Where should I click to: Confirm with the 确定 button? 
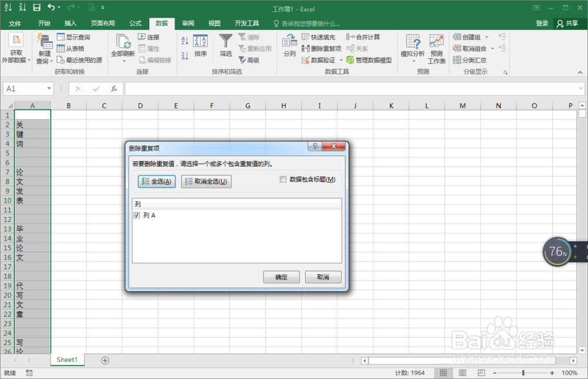[x=281, y=277]
